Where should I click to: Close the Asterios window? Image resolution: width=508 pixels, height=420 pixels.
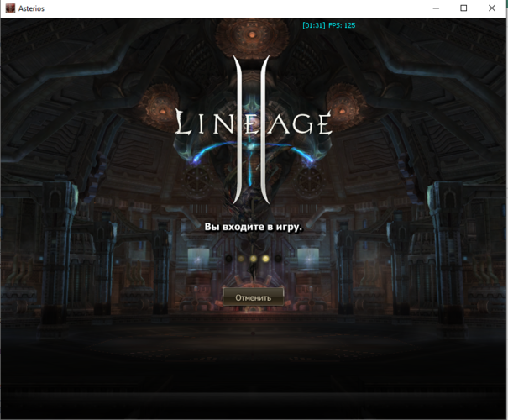pyautogui.click(x=492, y=8)
